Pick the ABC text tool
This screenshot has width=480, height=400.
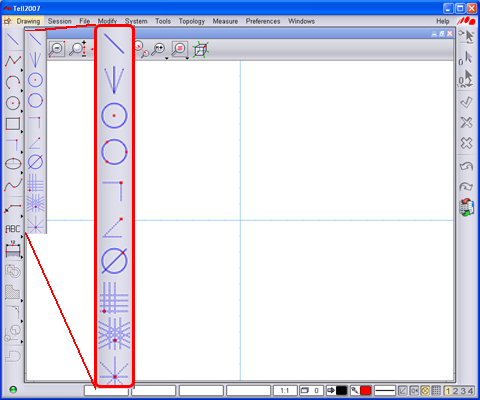coord(13,229)
